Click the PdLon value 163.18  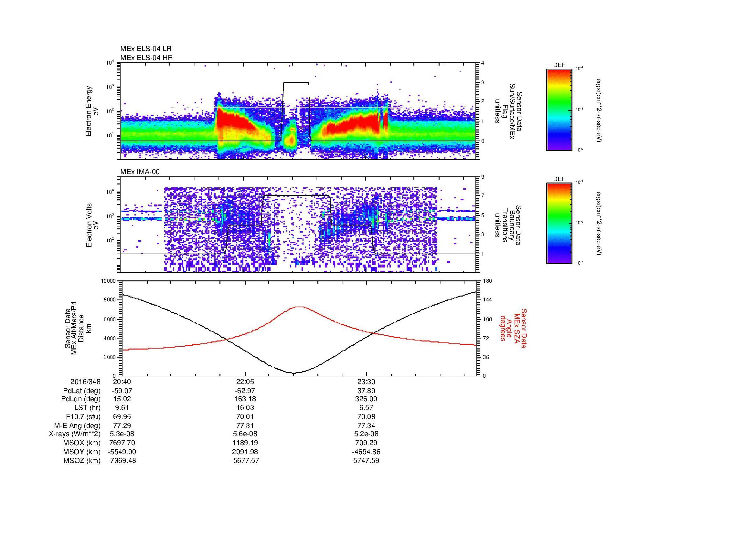pyautogui.click(x=245, y=399)
